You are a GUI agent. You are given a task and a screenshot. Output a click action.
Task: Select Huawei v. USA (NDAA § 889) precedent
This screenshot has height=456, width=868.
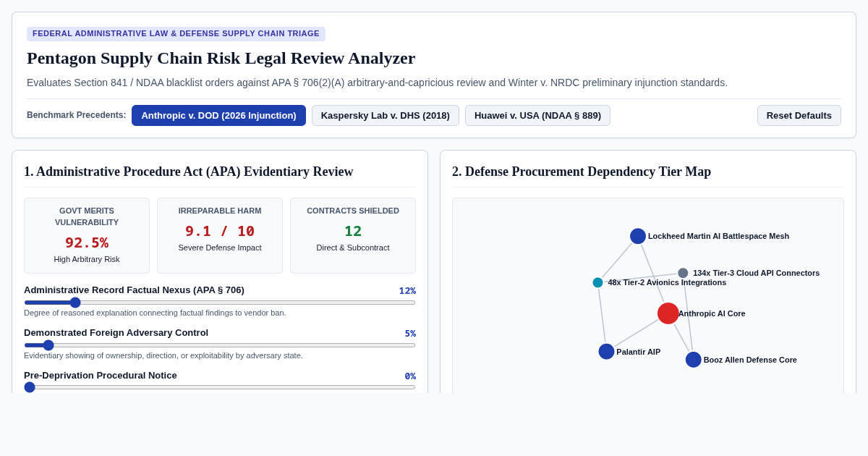point(537,116)
